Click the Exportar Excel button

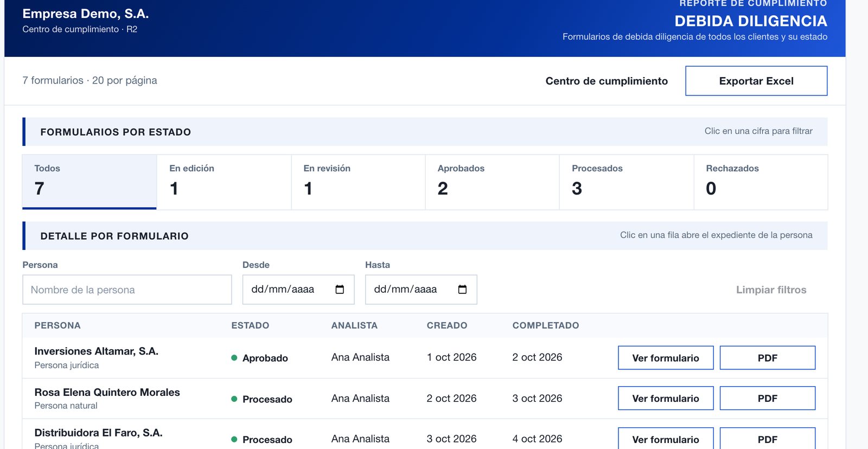click(x=756, y=81)
